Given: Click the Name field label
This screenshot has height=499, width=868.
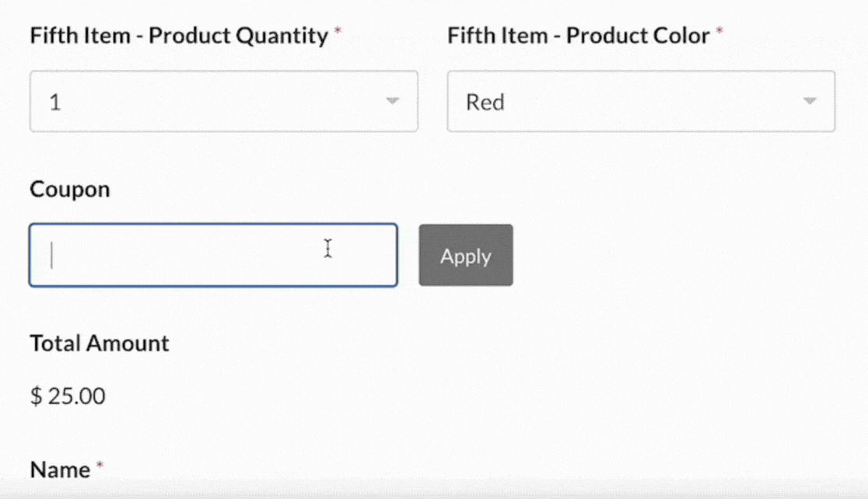Looking at the screenshot, I should 60,469.
